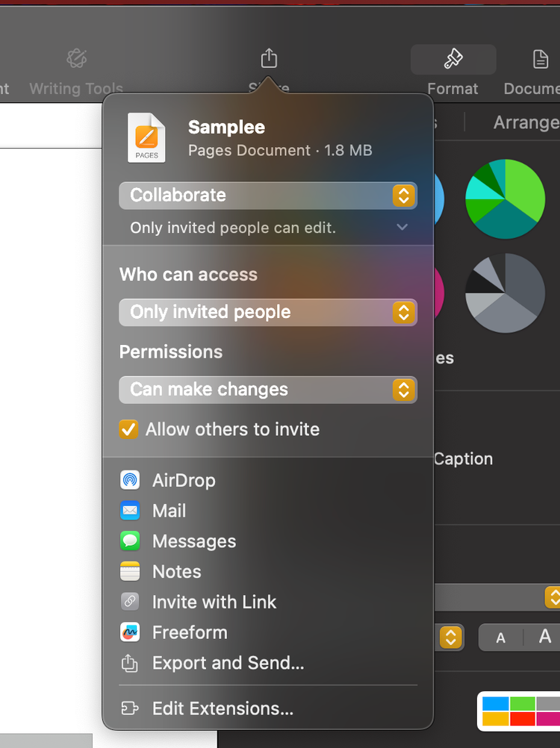Share Samplee using Messages
560x748 pixels.
pos(193,541)
